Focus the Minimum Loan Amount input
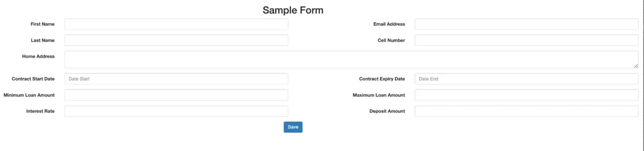The width and height of the screenshot is (644, 151). point(176,95)
